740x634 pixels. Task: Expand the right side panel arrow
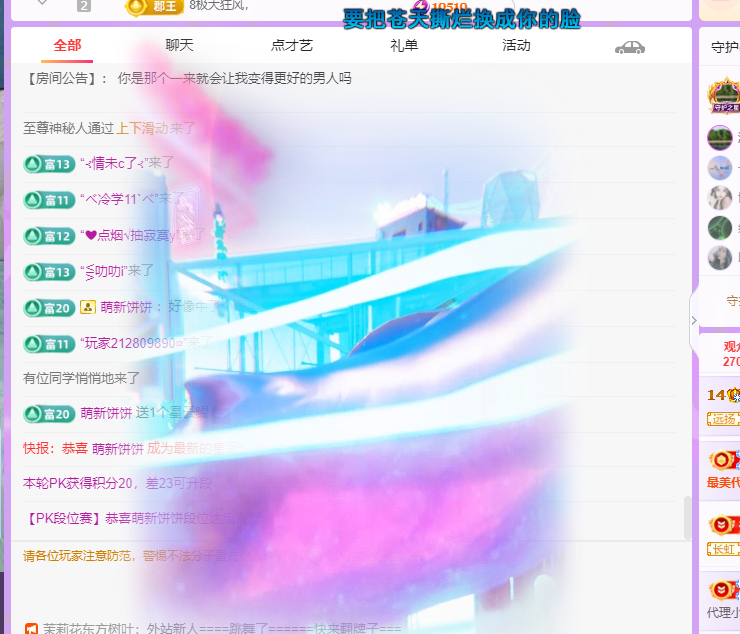pyautogui.click(x=691, y=320)
